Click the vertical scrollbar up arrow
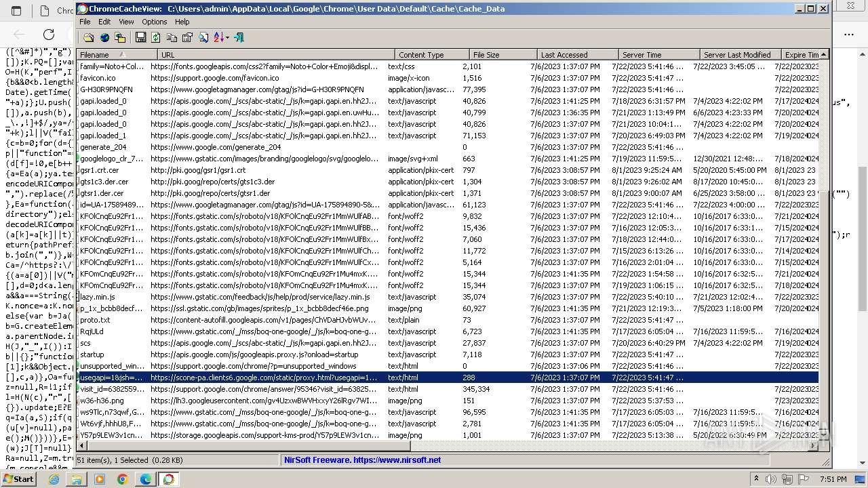 (x=824, y=54)
